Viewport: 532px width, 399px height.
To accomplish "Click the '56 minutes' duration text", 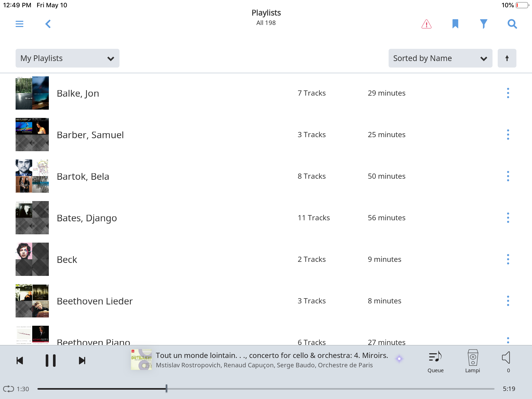I will 387,218.
